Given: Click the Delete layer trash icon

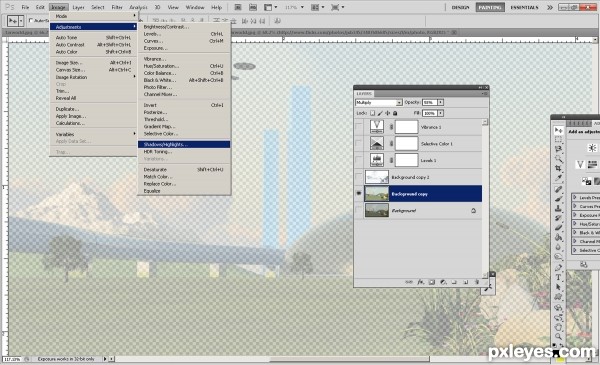Looking at the screenshot, I should pyautogui.click(x=477, y=282).
